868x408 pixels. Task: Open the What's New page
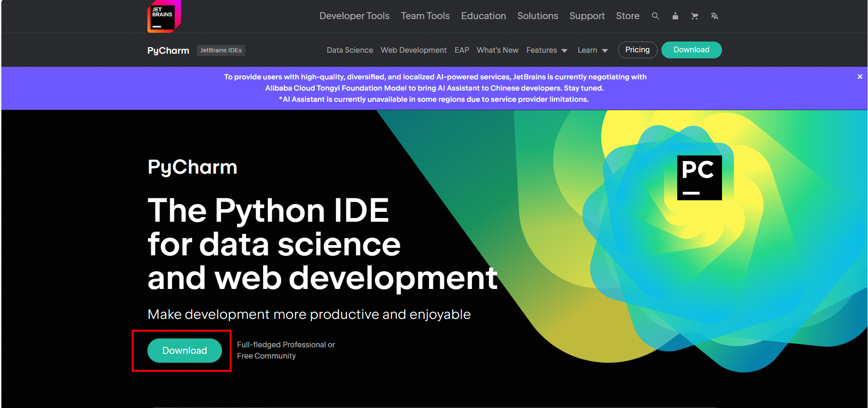(x=498, y=50)
